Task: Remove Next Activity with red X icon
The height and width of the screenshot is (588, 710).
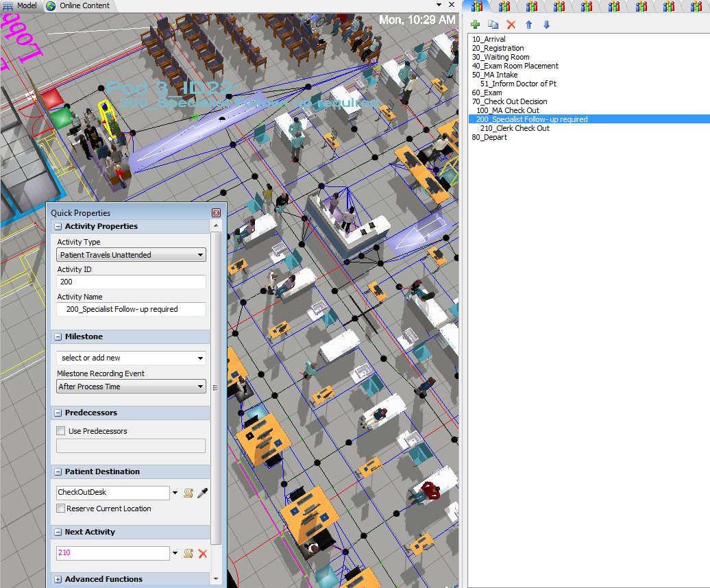Action: point(202,553)
